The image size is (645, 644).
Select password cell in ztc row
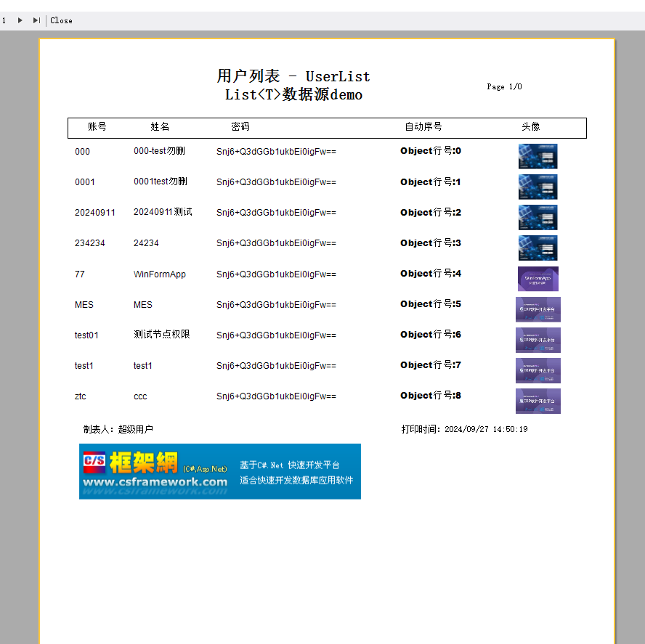coord(276,396)
